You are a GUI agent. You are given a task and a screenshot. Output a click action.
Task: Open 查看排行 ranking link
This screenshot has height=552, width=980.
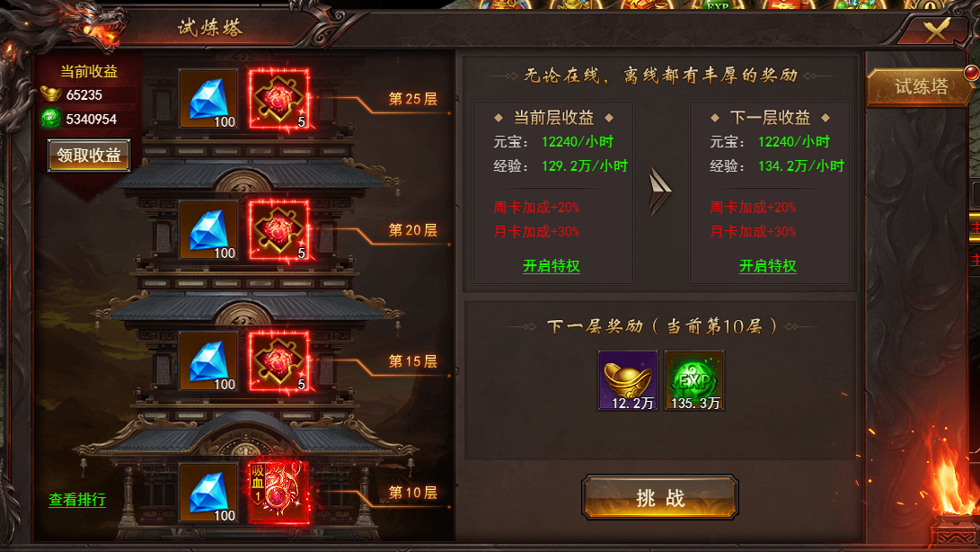tap(77, 500)
